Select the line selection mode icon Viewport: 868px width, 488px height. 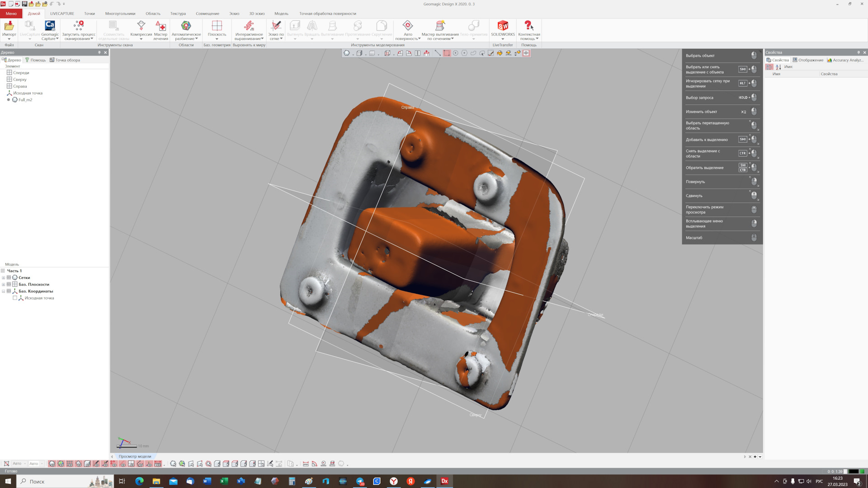(x=438, y=53)
